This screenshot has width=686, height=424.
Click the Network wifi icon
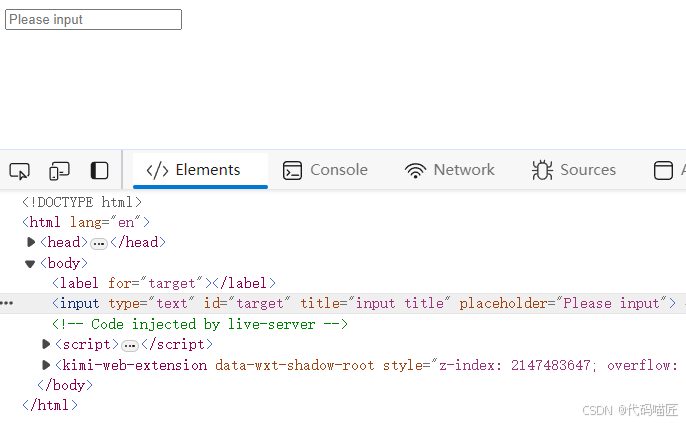point(415,170)
